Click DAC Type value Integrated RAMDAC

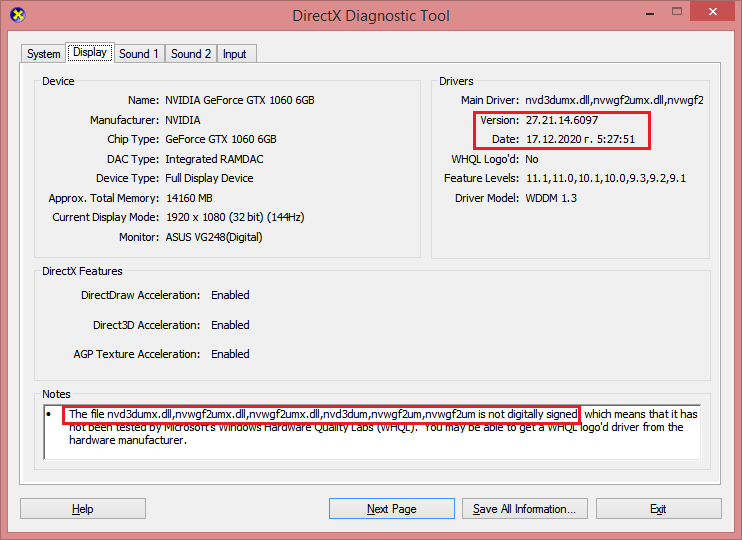tap(214, 159)
